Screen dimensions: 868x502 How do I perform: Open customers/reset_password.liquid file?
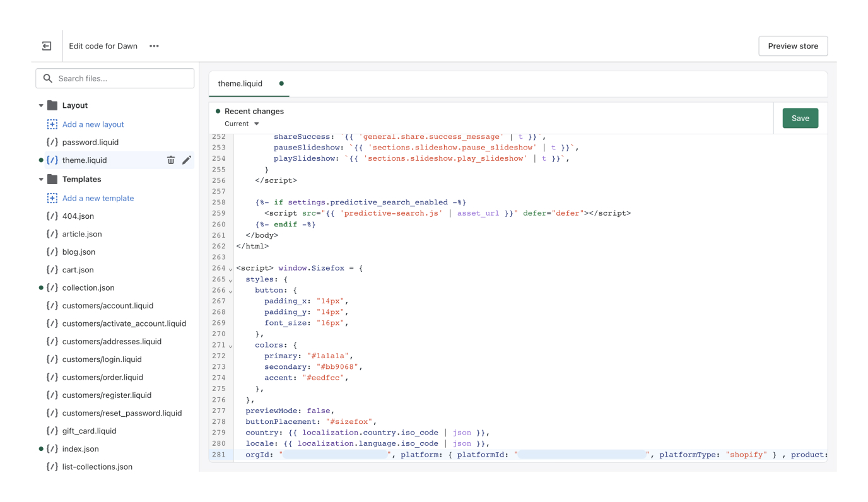(122, 413)
